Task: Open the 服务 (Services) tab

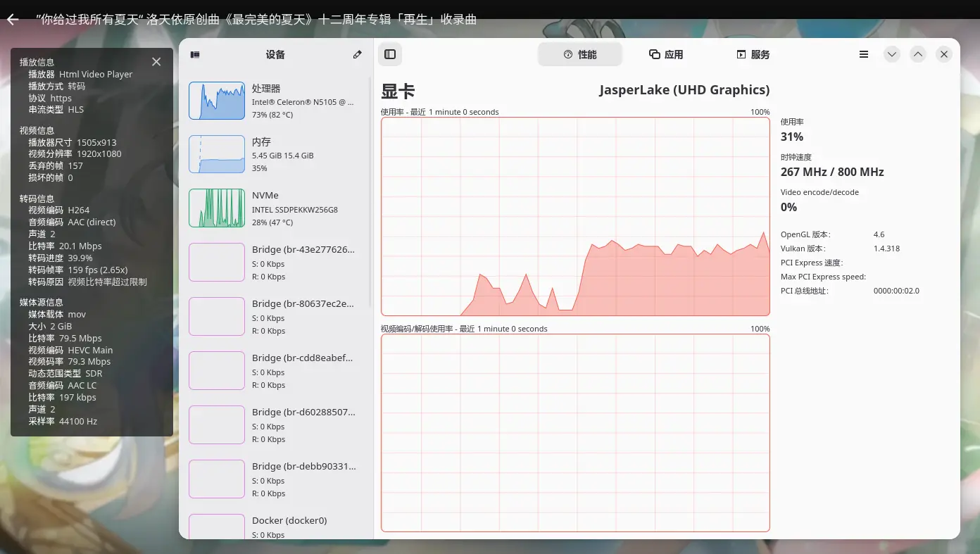Action: pos(753,53)
